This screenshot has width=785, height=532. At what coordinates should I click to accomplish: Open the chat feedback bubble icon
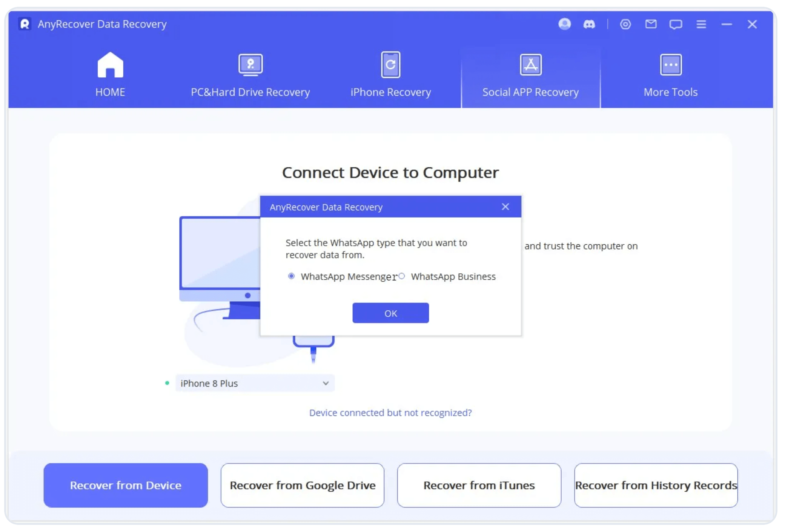point(675,25)
